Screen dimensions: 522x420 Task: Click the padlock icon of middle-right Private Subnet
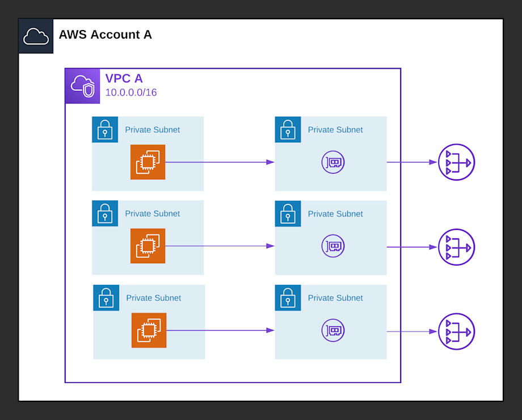pyautogui.click(x=288, y=214)
